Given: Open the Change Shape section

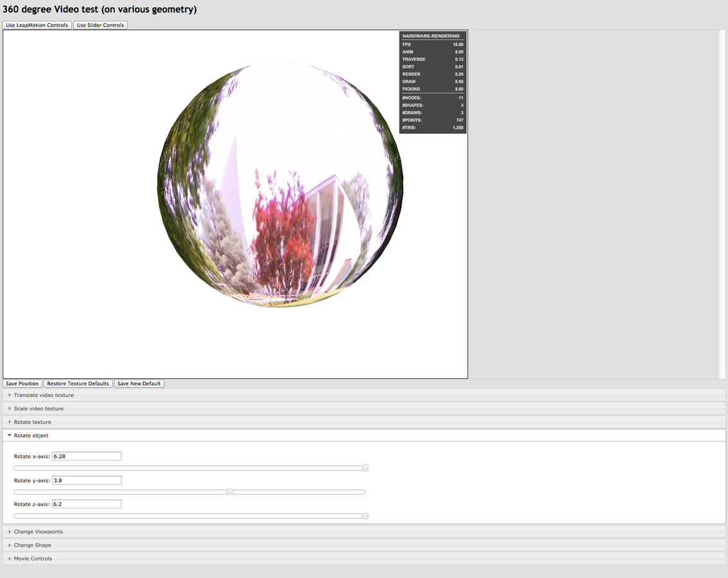Looking at the screenshot, I should (33, 545).
